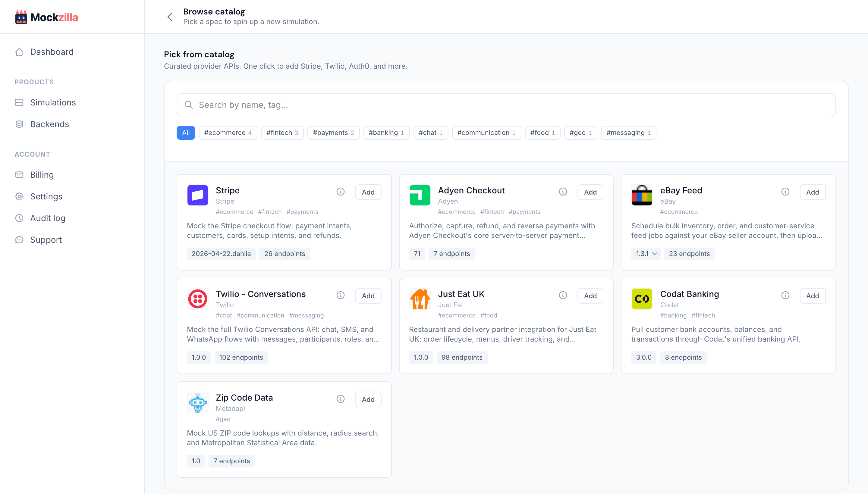Show info for eBay Feed
This screenshot has height=494, width=868.
point(785,192)
